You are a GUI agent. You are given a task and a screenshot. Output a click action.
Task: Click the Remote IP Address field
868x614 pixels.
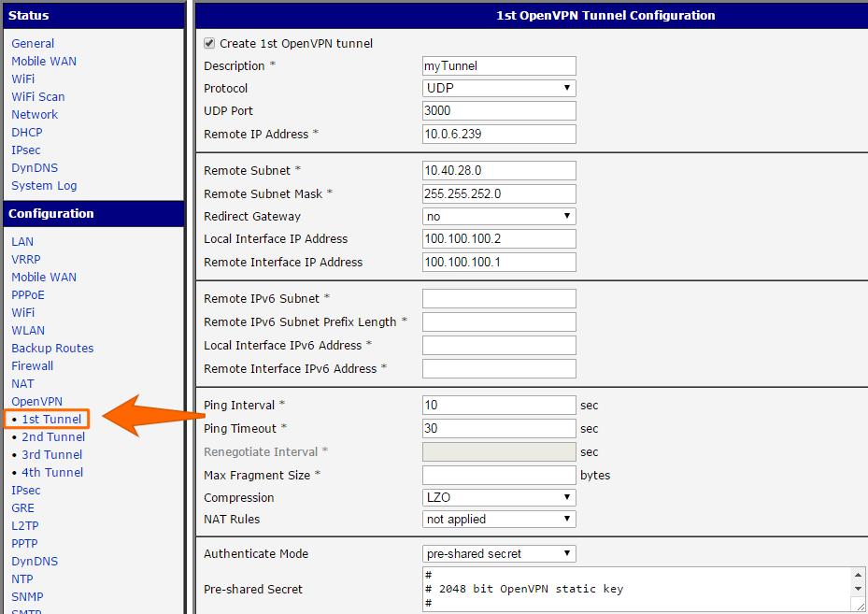point(499,134)
